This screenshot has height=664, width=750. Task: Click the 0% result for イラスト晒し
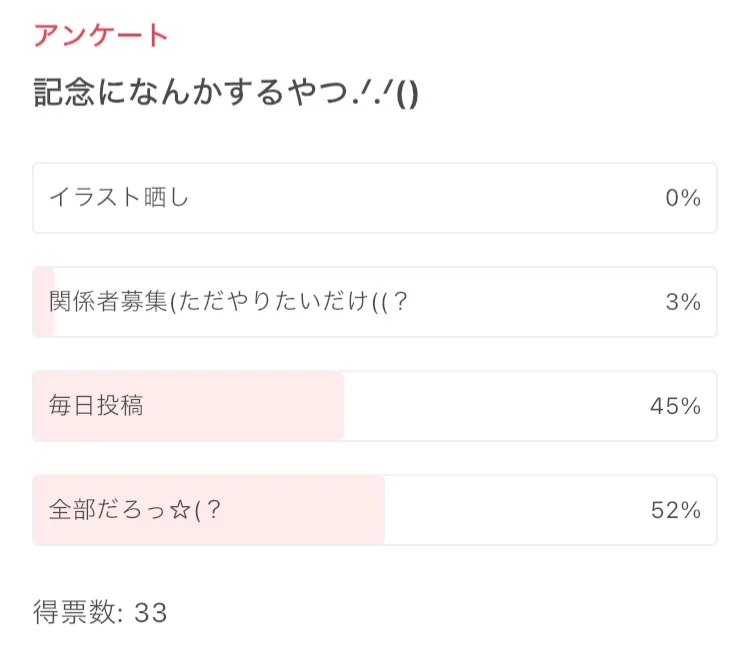(x=683, y=198)
